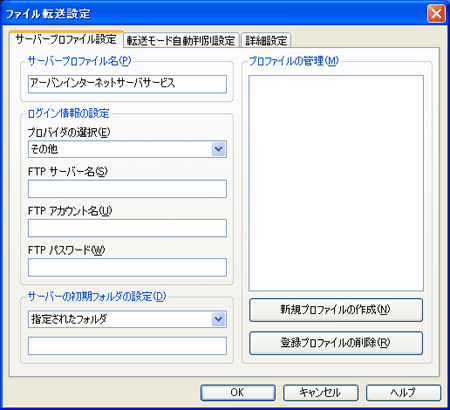Select the サーバープロファイル設定 tab

point(66,39)
